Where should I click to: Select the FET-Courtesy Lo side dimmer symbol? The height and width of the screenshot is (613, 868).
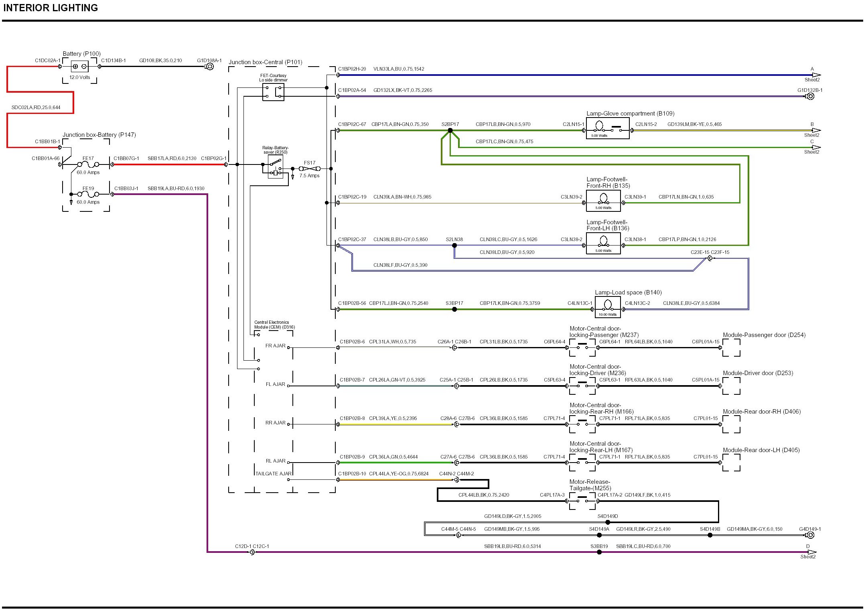pos(273,92)
